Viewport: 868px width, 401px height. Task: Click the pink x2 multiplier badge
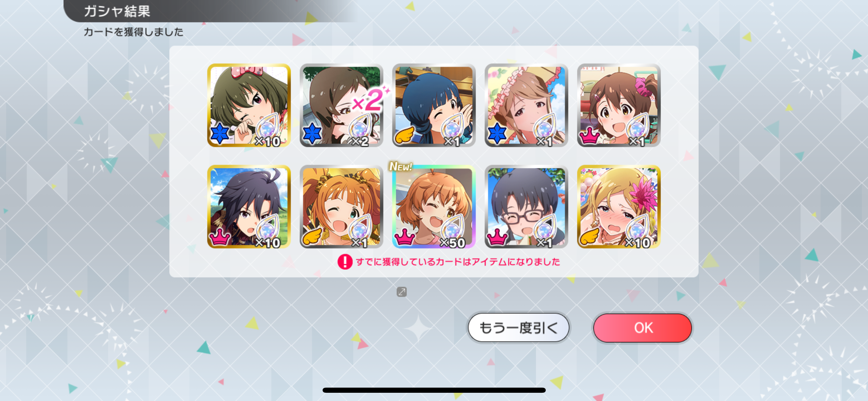point(370,100)
